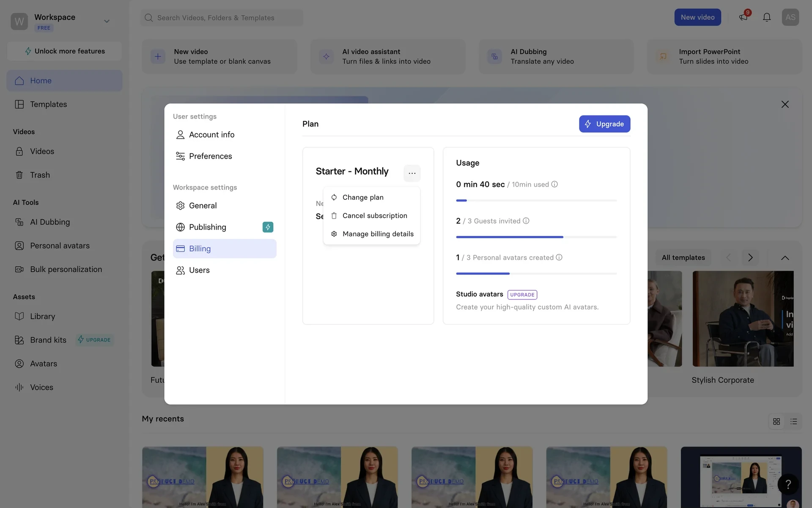The image size is (812, 508).
Task: Open the Import PowerPoint card
Action: tap(724, 56)
